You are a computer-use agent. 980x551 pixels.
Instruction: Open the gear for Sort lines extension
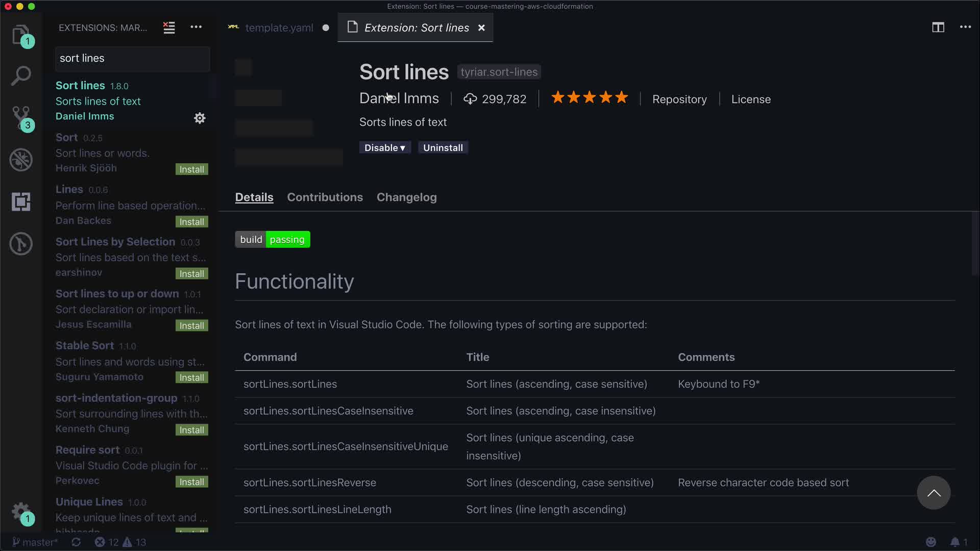click(200, 118)
